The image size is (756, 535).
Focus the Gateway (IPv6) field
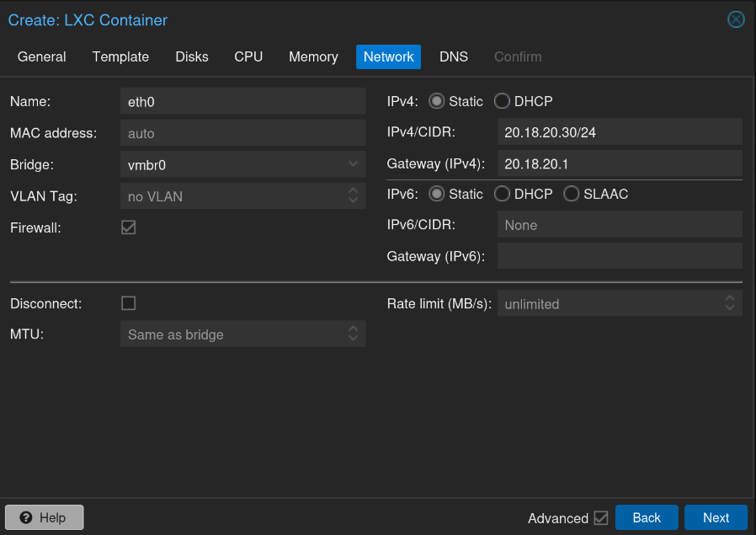coord(620,255)
